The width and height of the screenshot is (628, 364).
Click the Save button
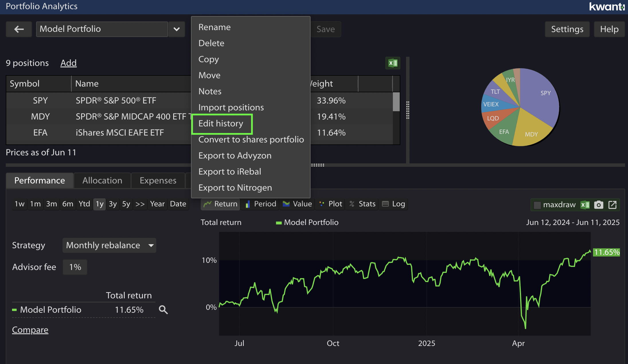326,29
